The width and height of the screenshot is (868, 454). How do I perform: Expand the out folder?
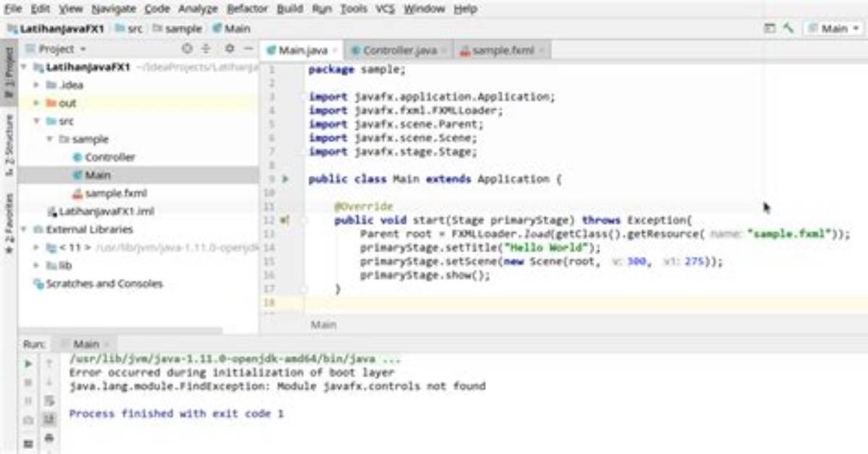click(37, 103)
